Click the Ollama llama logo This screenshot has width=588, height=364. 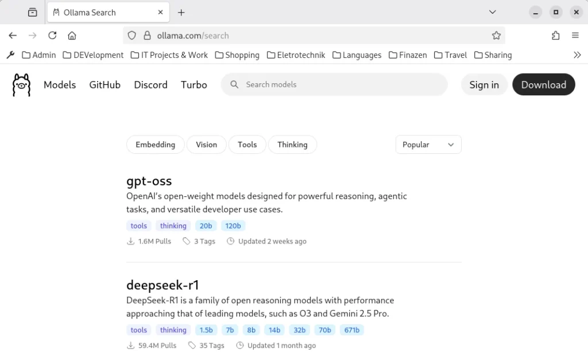coord(21,85)
